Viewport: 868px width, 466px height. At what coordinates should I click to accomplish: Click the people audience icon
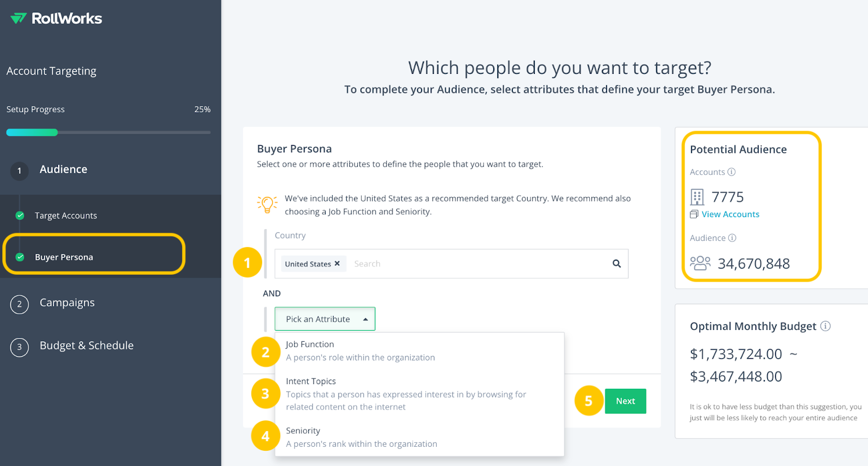coord(700,263)
